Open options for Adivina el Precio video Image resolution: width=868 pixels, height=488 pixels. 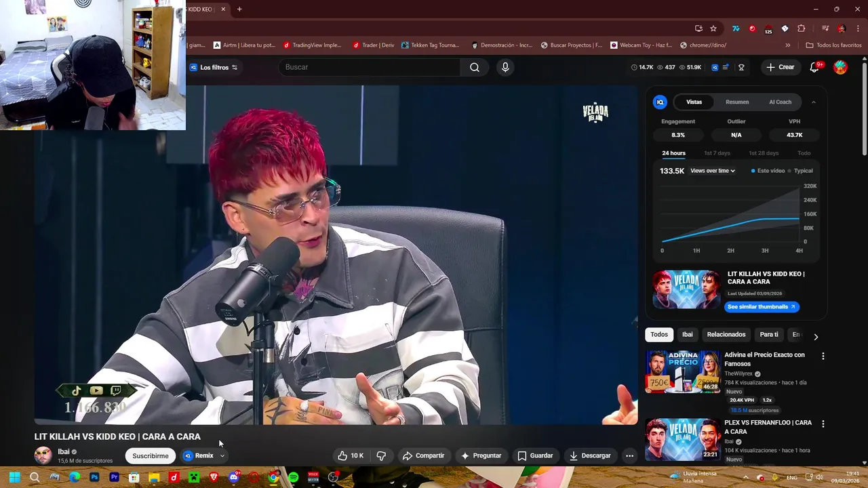(x=823, y=356)
